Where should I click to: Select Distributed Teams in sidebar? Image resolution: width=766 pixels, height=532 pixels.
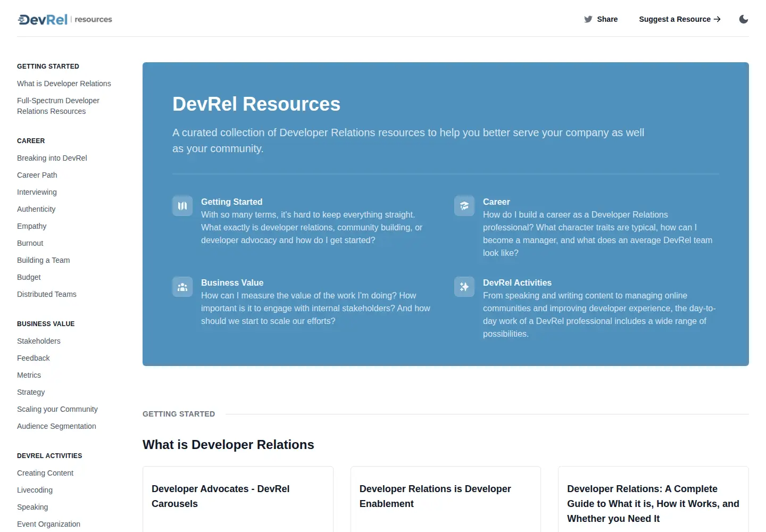click(x=47, y=294)
